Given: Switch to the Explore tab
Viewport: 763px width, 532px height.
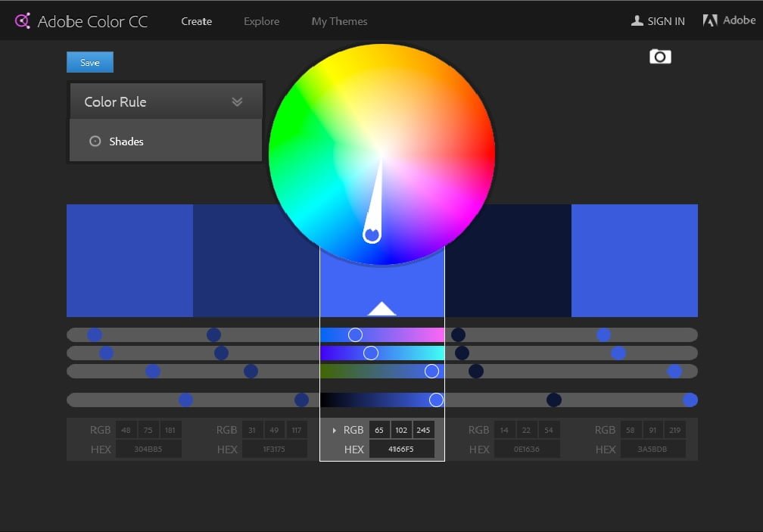Looking at the screenshot, I should click(261, 21).
